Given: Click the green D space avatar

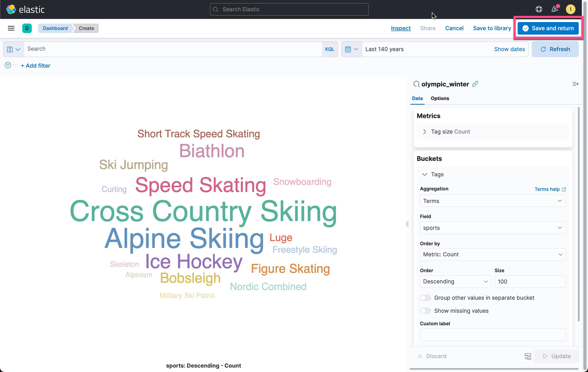Looking at the screenshot, I should point(27,28).
